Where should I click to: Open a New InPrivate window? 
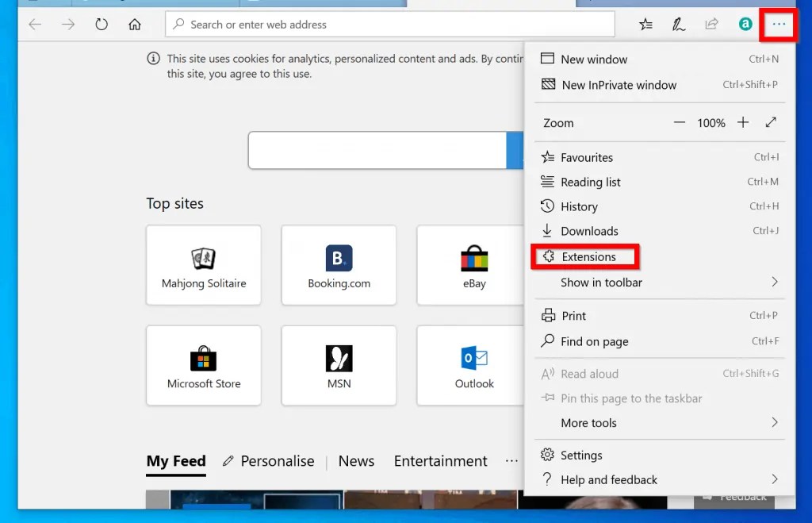pyautogui.click(x=619, y=85)
